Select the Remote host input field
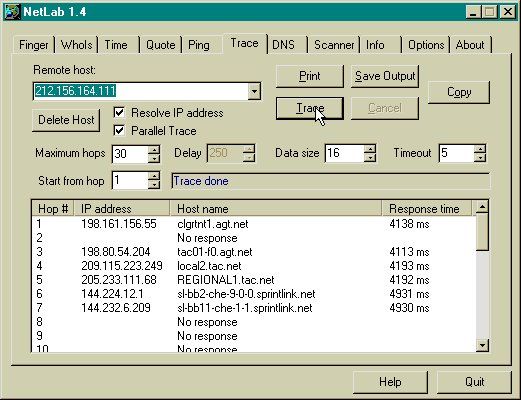Viewport: 521px width, 400px height. 141,91
